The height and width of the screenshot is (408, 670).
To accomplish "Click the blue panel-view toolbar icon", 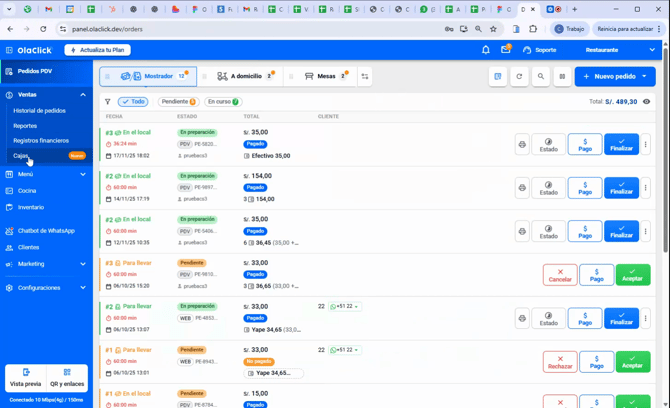I will [498, 76].
